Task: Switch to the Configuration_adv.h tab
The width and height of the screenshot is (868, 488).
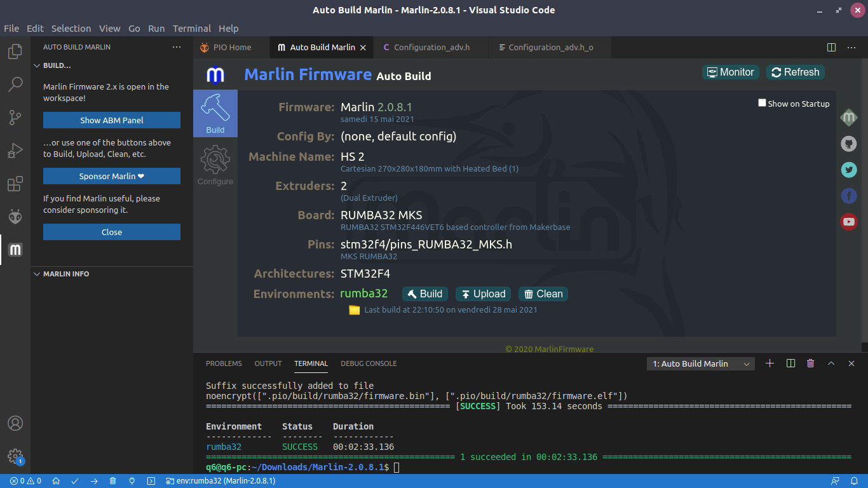Action: (x=431, y=48)
